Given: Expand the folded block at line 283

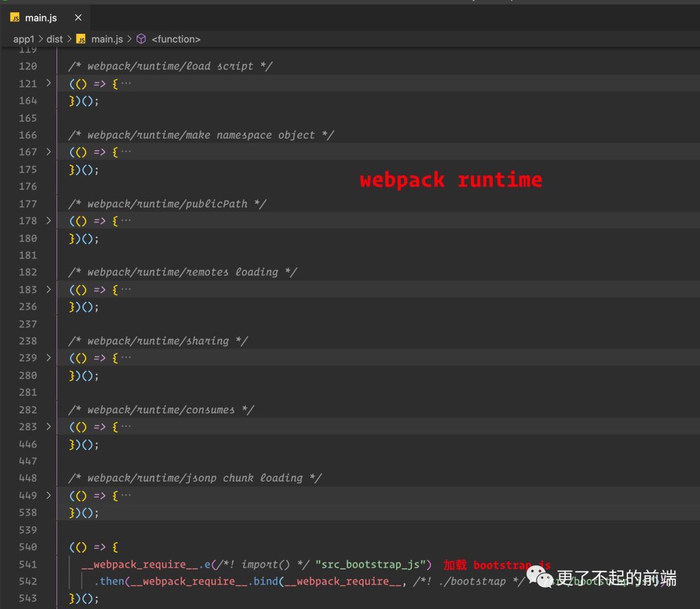Looking at the screenshot, I should (49, 426).
